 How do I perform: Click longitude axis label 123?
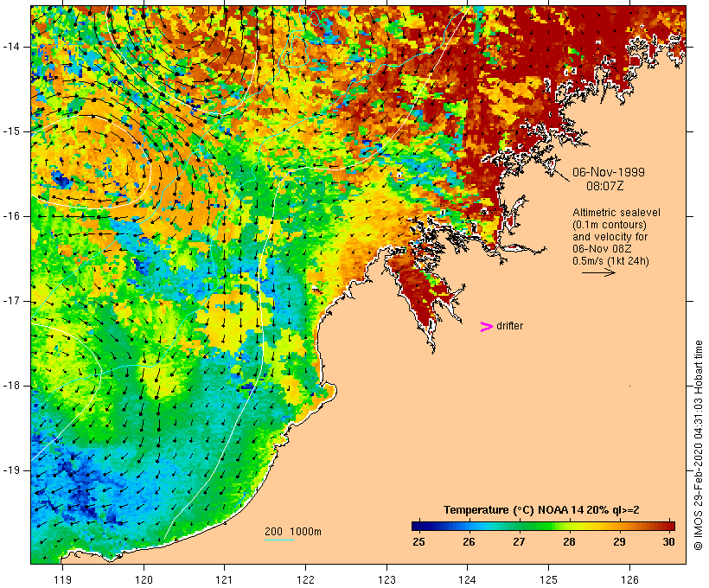[386, 579]
